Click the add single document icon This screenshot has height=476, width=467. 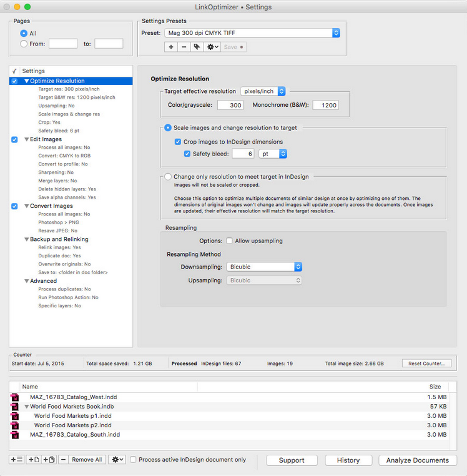coord(34,460)
